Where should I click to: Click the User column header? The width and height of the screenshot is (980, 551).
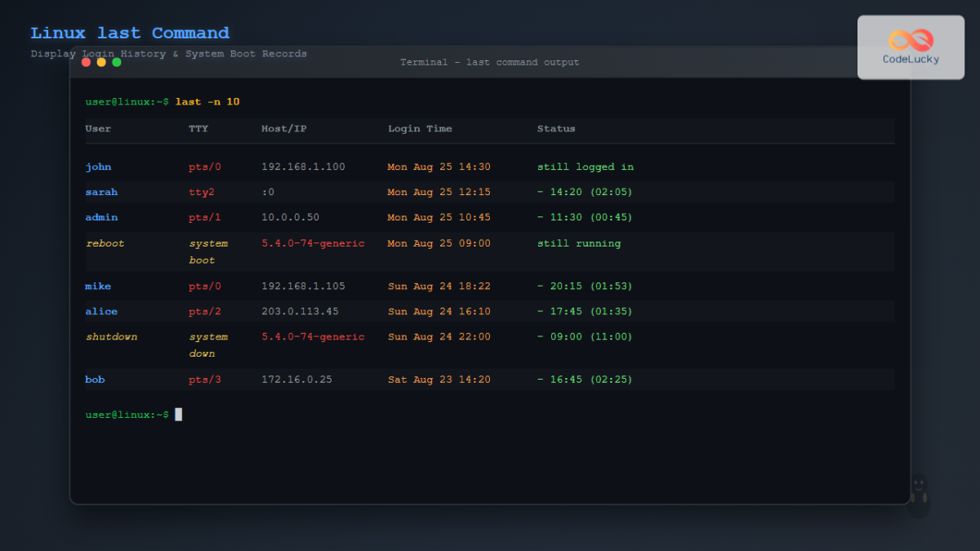pos(98,129)
